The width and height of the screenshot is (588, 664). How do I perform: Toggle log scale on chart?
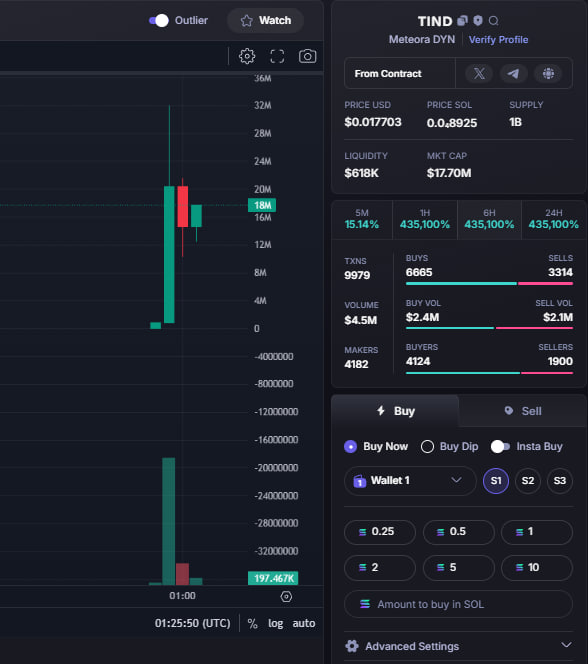point(276,623)
